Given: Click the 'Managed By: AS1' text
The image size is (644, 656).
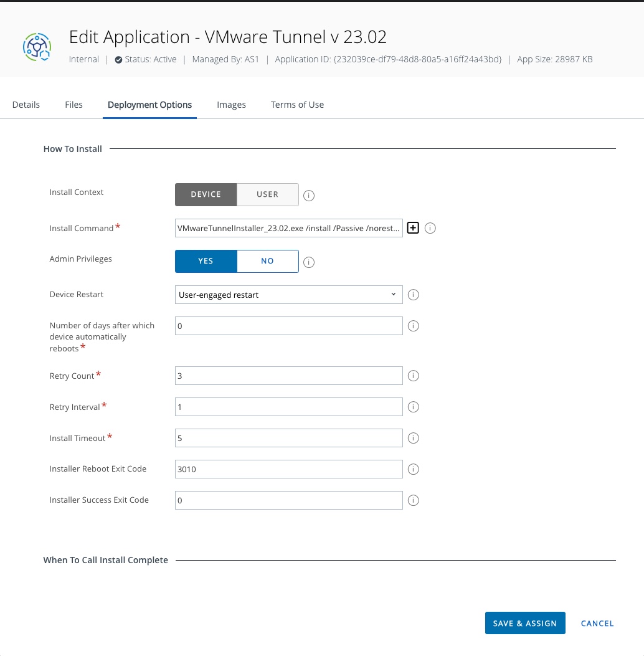Looking at the screenshot, I should tap(225, 59).
